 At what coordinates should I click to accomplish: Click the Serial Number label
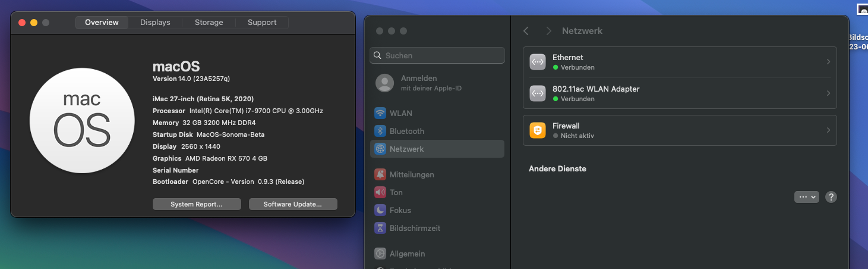[176, 170]
